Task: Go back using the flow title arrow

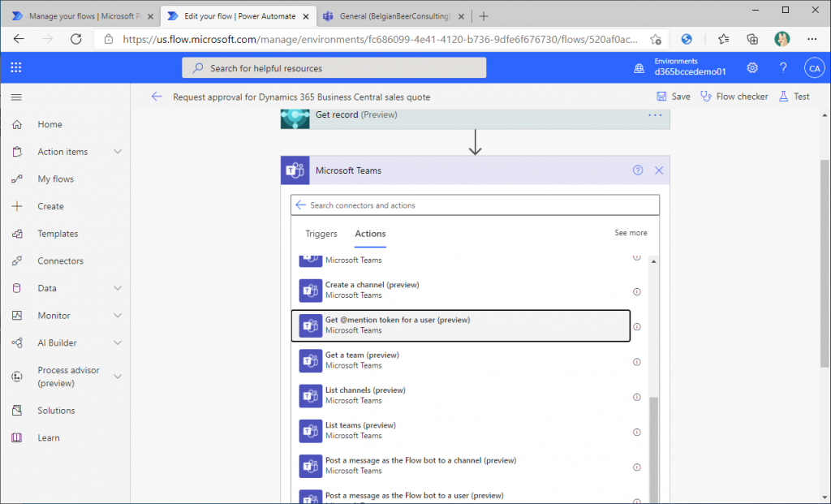Action: coord(157,97)
